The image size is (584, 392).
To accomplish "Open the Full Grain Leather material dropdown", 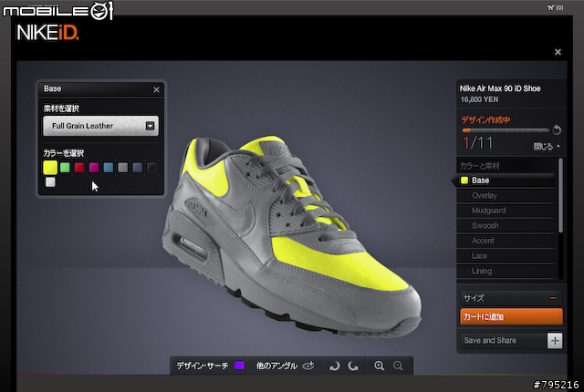I will click(100, 126).
